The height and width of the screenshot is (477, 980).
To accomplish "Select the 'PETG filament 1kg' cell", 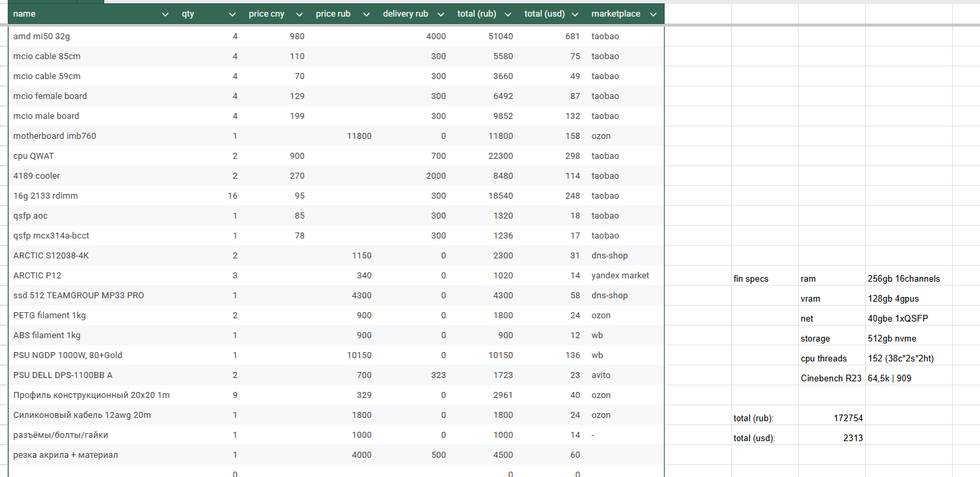I will (92, 316).
